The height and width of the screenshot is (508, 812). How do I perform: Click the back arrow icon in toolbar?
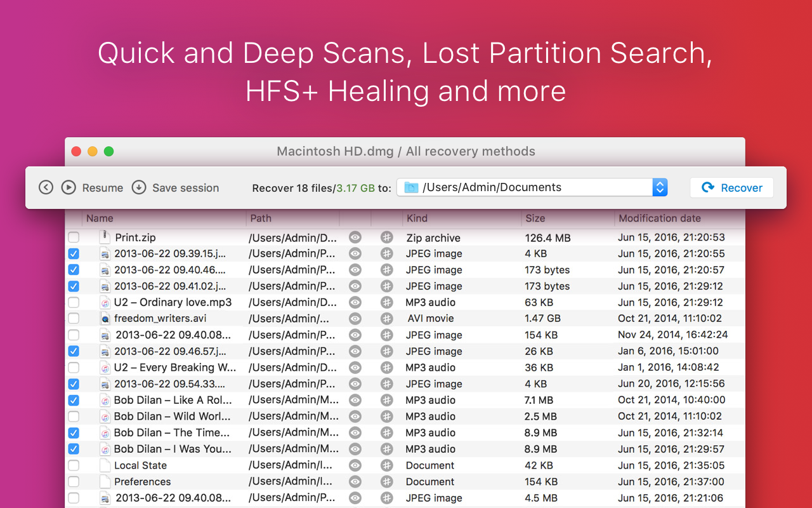[x=46, y=187]
